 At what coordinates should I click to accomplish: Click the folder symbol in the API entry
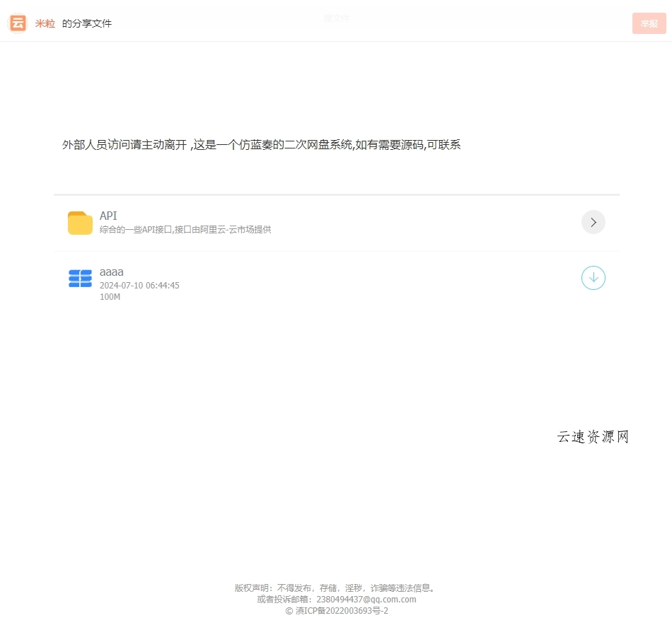pyautogui.click(x=80, y=222)
